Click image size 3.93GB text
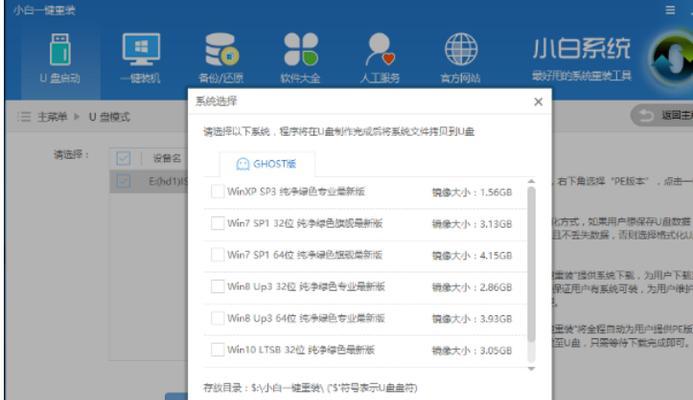The height and width of the screenshot is (400, 693). [x=472, y=319]
